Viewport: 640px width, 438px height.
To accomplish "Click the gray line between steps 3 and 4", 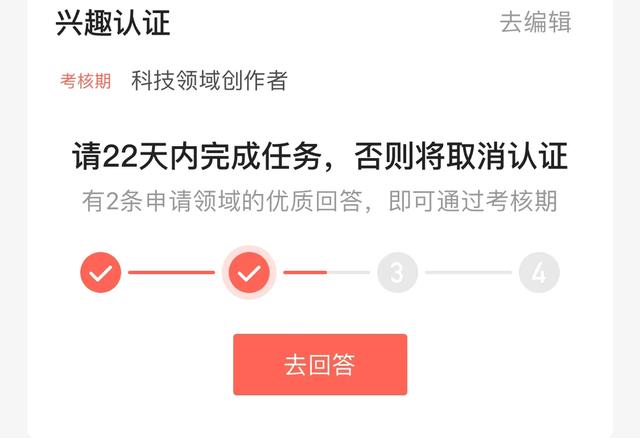I will point(468,272).
